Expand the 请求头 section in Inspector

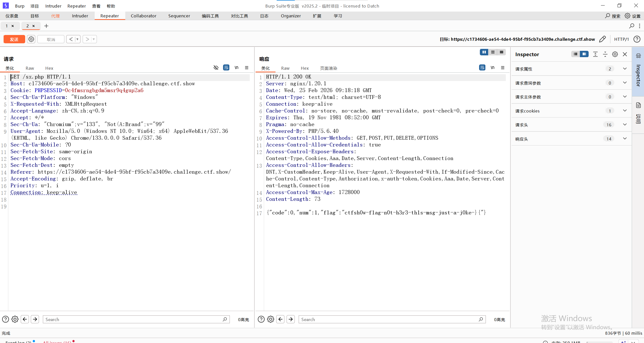[625, 125]
